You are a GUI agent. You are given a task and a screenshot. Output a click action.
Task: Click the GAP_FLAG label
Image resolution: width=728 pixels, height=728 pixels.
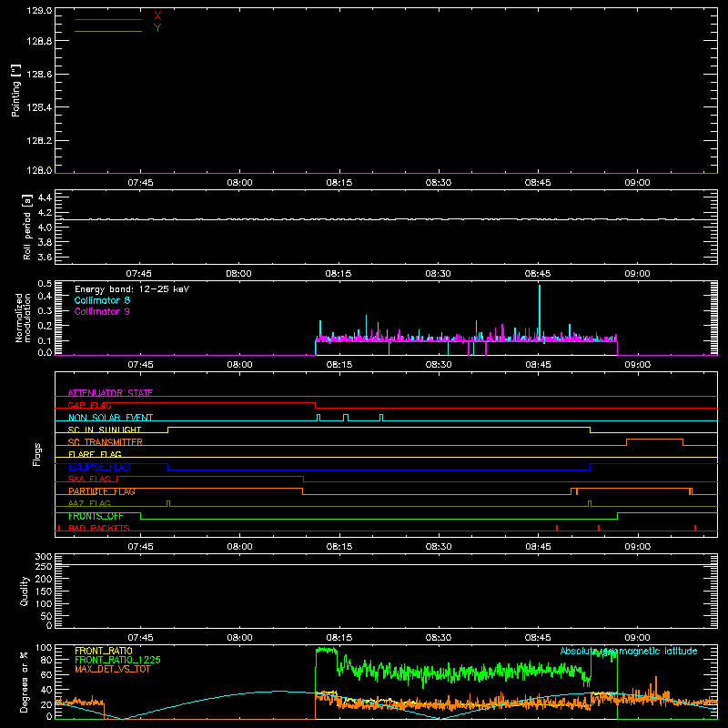pos(89,405)
